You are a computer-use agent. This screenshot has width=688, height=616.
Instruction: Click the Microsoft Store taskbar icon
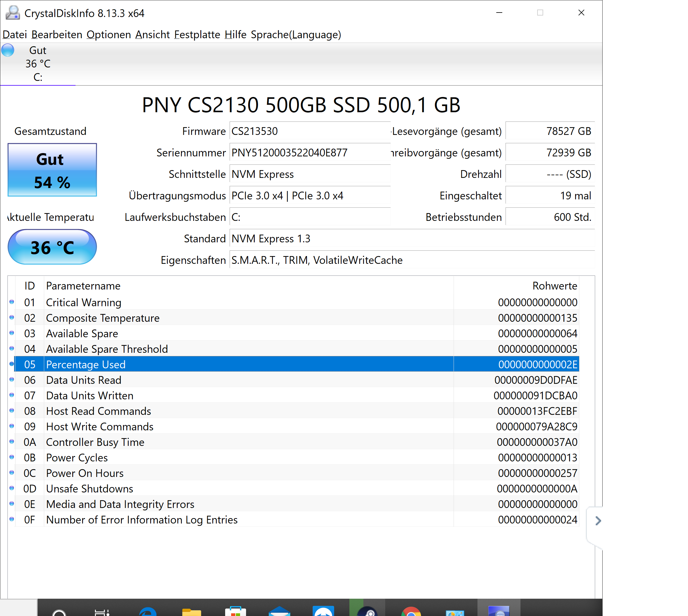[x=235, y=611]
